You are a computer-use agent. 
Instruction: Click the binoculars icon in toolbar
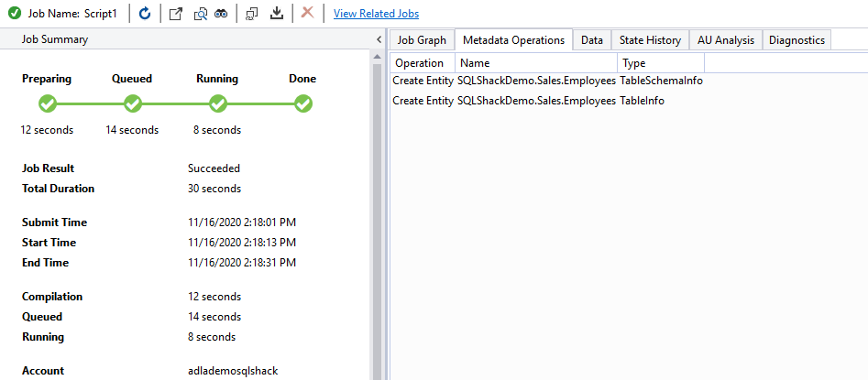coord(221,13)
